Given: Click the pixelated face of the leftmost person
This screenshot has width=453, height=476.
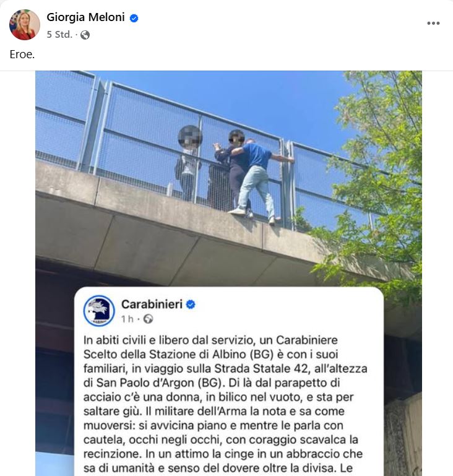Looking at the screenshot, I should [190, 137].
